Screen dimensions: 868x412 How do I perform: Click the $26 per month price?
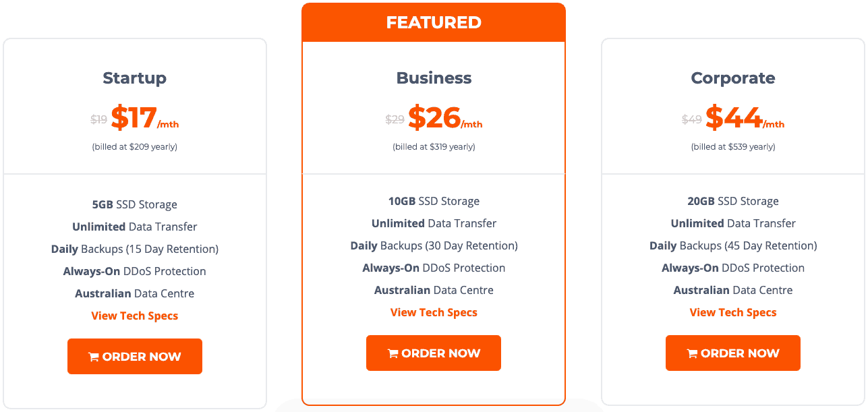pos(445,119)
